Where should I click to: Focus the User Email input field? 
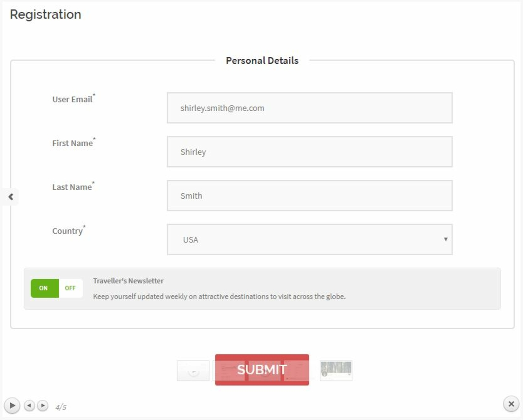pyautogui.click(x=310, y=108)
